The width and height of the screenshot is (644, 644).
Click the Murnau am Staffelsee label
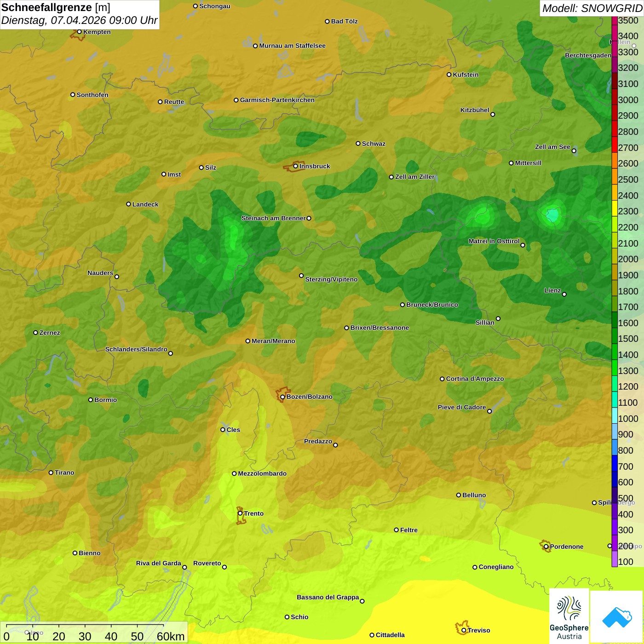click(292, 46)
